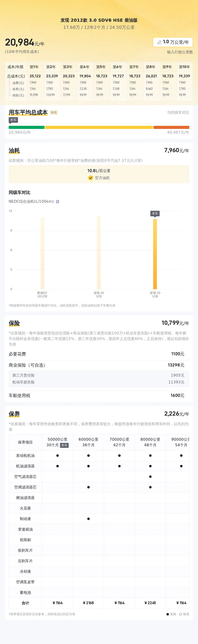Tap the insurance value 15,998 in year one
This screenshot has width=198, height=644.
tap(34, 95)
